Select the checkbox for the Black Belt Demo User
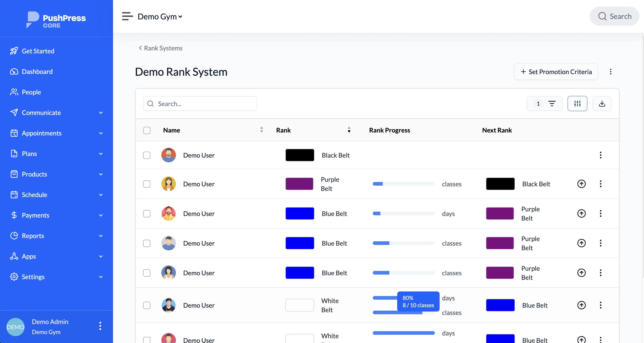644x343 pixels. point(147,155)
